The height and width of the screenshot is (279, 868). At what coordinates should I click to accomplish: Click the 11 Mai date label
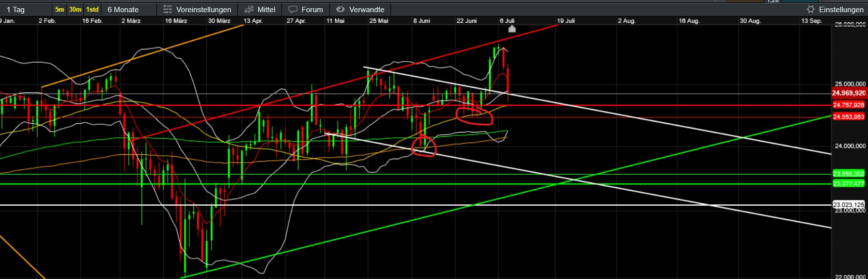pos(335,21)
